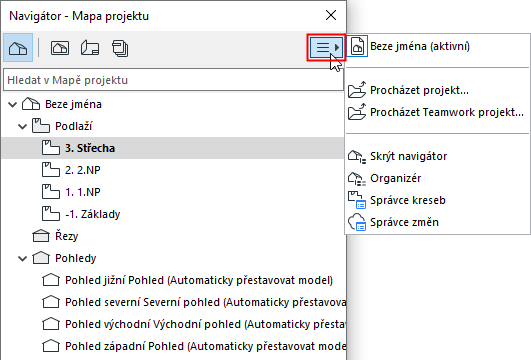Click the 'Beze jména' project root label
The image size is (531, 360).
[73, 104]
